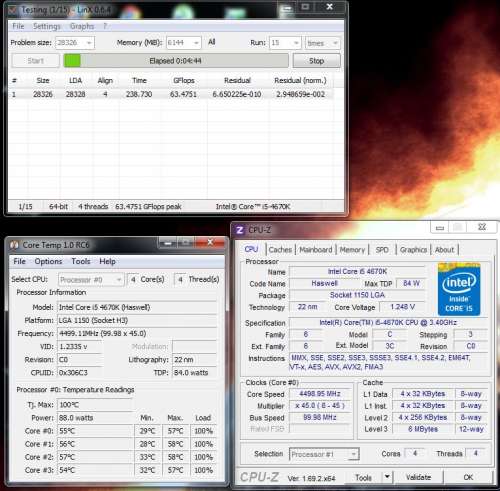Image resolution: width=500 pixels, height=491 pixels.
Task: Click Core #0 temperature 55°C reading
Action: click(95, 431)
